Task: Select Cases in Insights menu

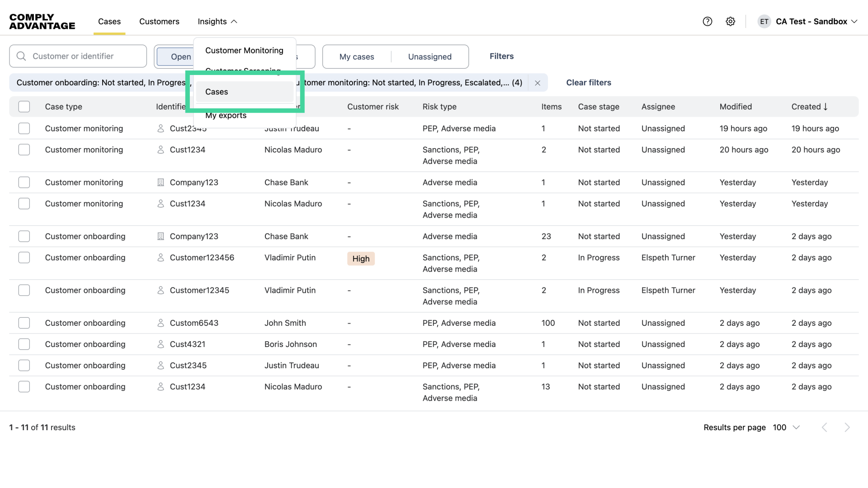Action: coord(217,92)
